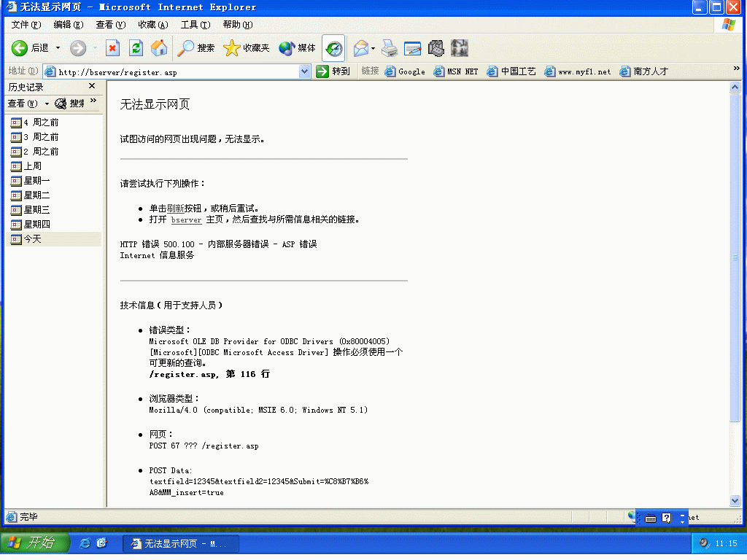Viewport: 747px width, 560px height.
Task: Click the 转到 (Go) button
Action: (x=333, y=71)
